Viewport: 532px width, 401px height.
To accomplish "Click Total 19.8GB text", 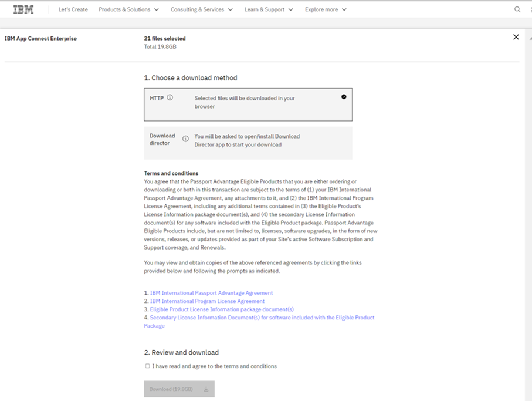I will (160, 46).
